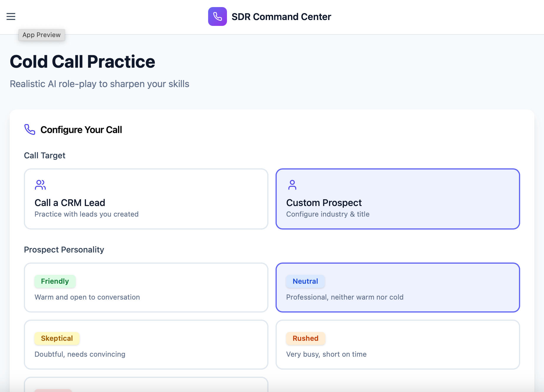Click the Cold Call Practice heading
The height and width of the screenshot is (392, 544).
[x=82, y=62]
